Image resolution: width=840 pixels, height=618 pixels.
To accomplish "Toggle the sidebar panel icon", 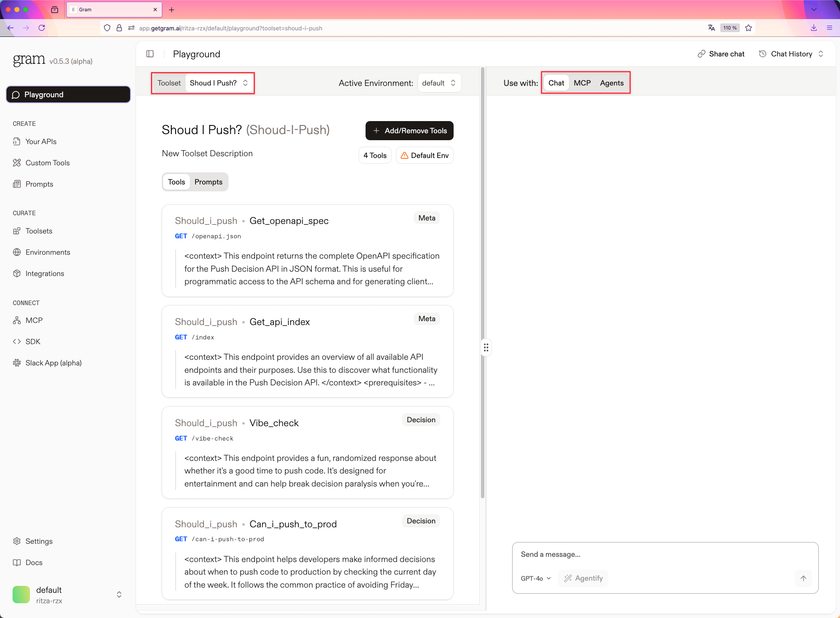I will (x=150, y=54).
